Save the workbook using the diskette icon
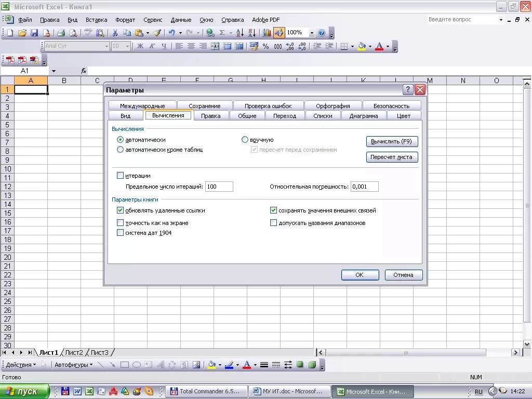The image size is (532, 399). coord(34,33)
